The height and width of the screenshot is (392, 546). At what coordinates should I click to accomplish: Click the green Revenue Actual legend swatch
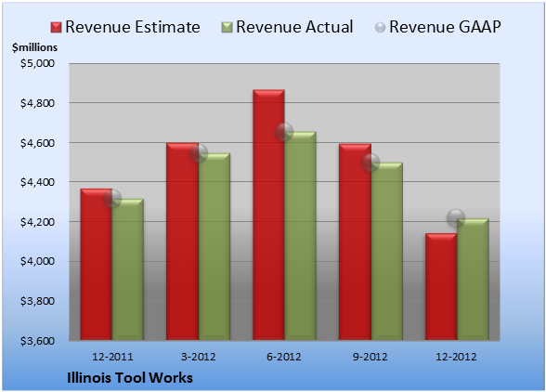pyautogui.click(x=227, y=28)
